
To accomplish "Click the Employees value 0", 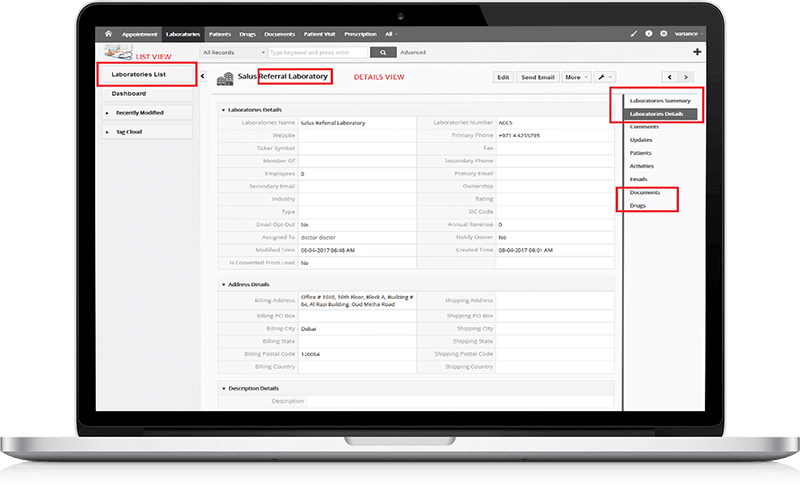I will point(302,174).
